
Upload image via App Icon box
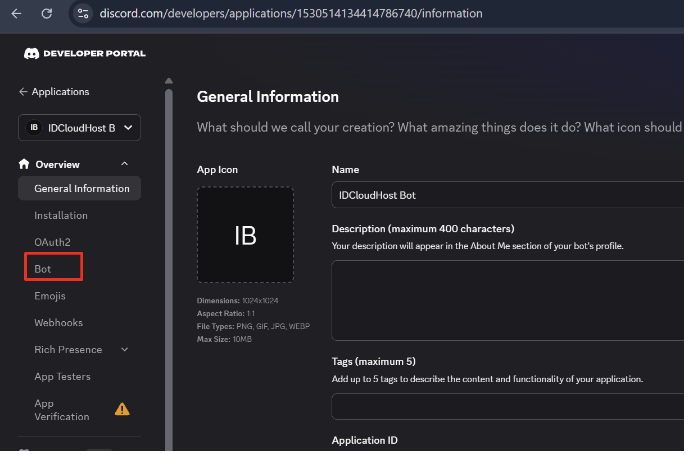tap(246, 236)
